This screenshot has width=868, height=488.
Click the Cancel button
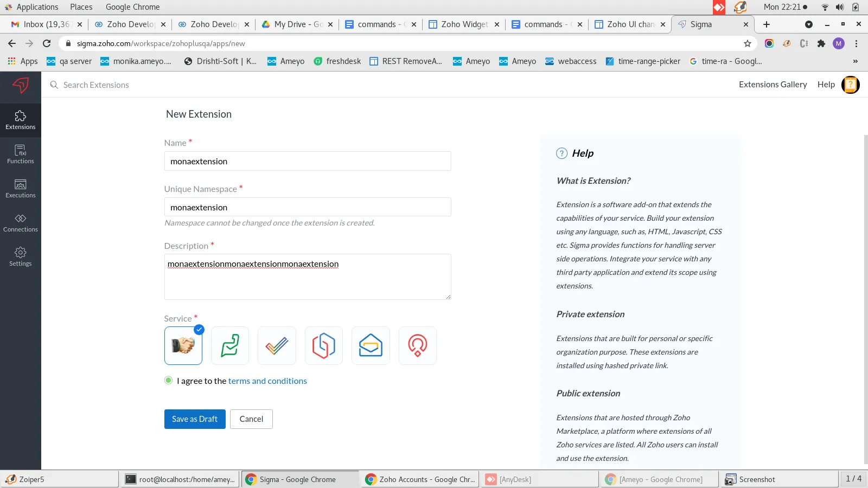[251, 419]
